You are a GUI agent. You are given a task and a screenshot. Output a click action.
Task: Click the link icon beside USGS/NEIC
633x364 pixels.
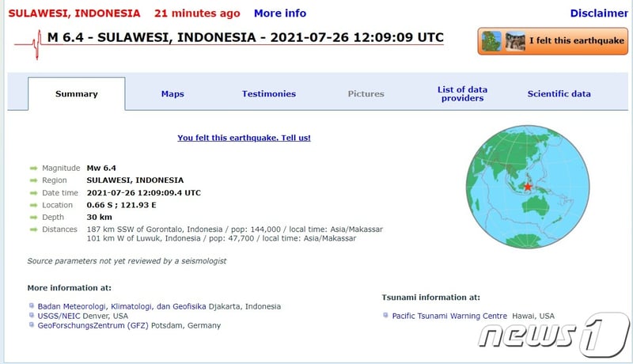click(x=31, y=316)
